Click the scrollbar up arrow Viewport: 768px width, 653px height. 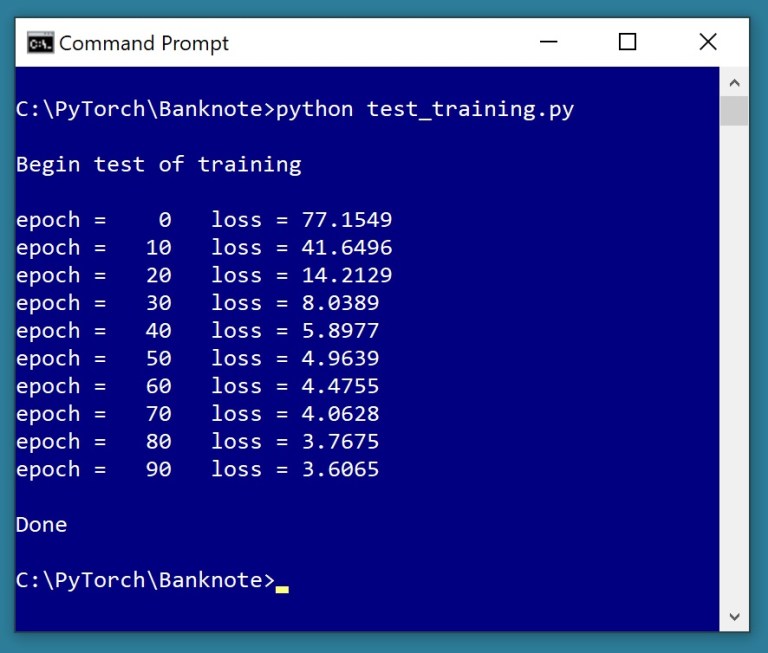734,83
